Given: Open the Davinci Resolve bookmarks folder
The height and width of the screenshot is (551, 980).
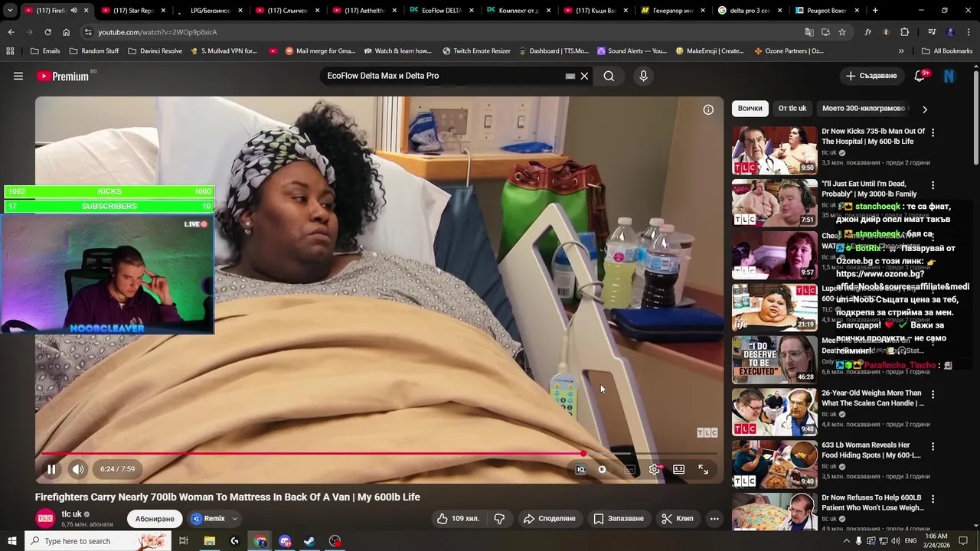Looking at the screenshot, I should (155, 51).
